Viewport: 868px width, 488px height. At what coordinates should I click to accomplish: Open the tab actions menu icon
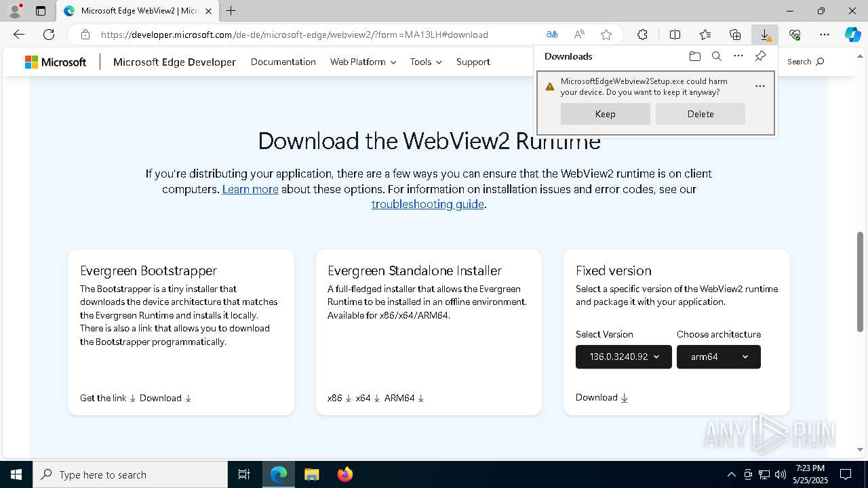[x=41, y=11]
